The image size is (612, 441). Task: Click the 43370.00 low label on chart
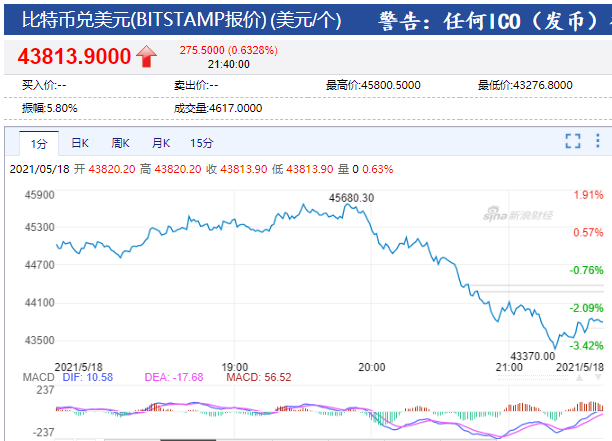pyautogui.click(x=532, y=355)
